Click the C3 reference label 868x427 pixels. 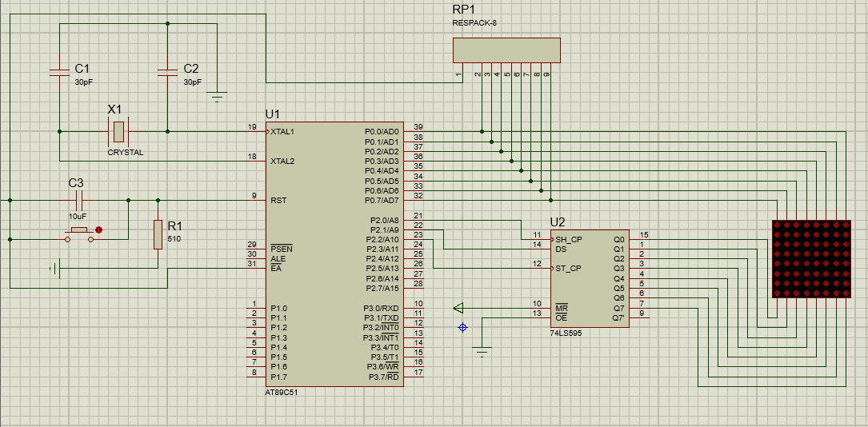76,182
